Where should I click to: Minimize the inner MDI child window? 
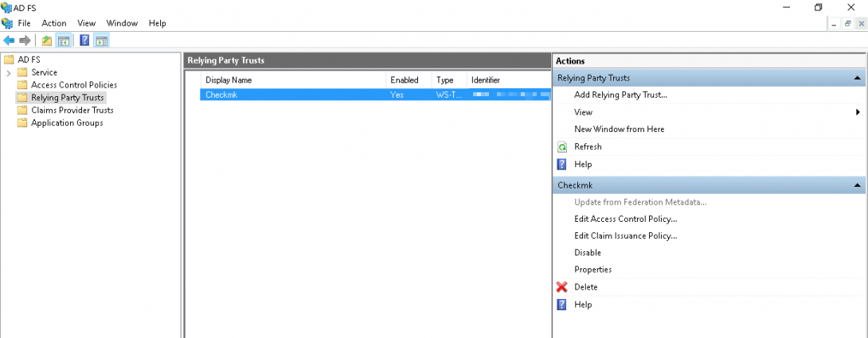pyautogui.click(x=834, y=24)
